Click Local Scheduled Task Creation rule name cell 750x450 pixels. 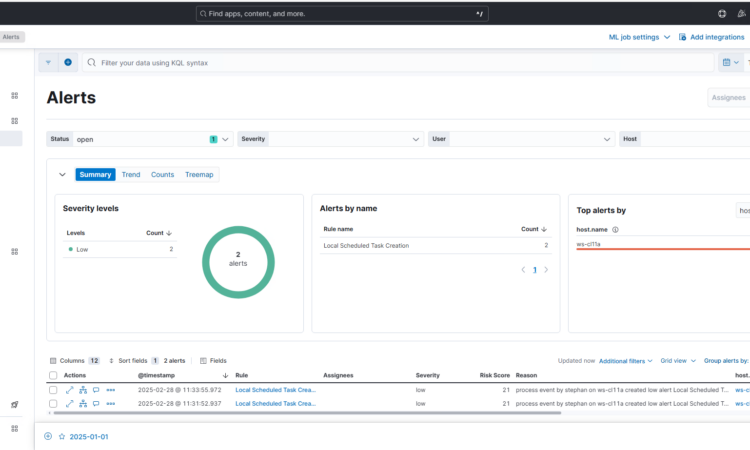pos(366,245)
